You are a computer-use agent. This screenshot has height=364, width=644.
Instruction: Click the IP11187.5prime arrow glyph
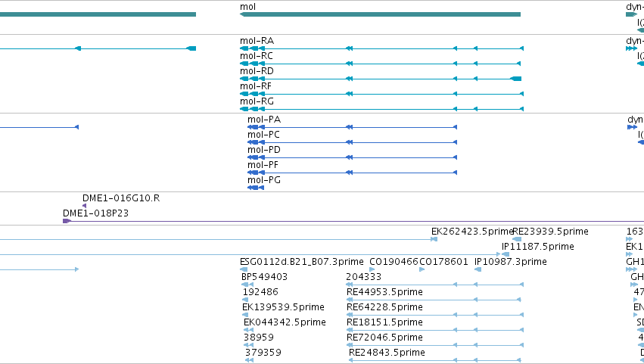pos(506,254)
